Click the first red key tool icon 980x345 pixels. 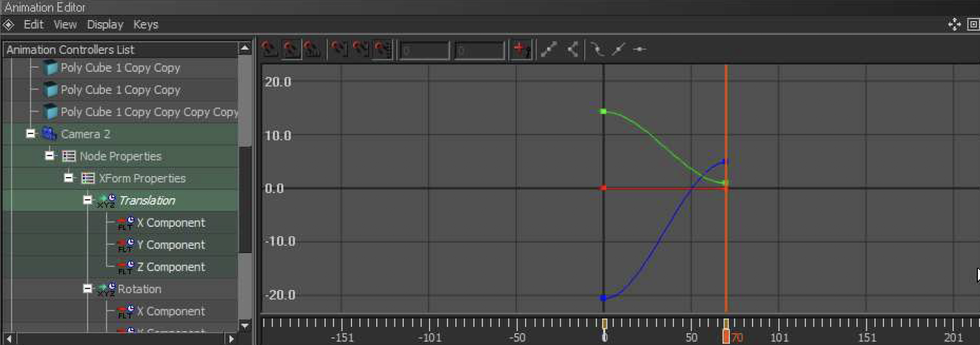tap(269, 50)
